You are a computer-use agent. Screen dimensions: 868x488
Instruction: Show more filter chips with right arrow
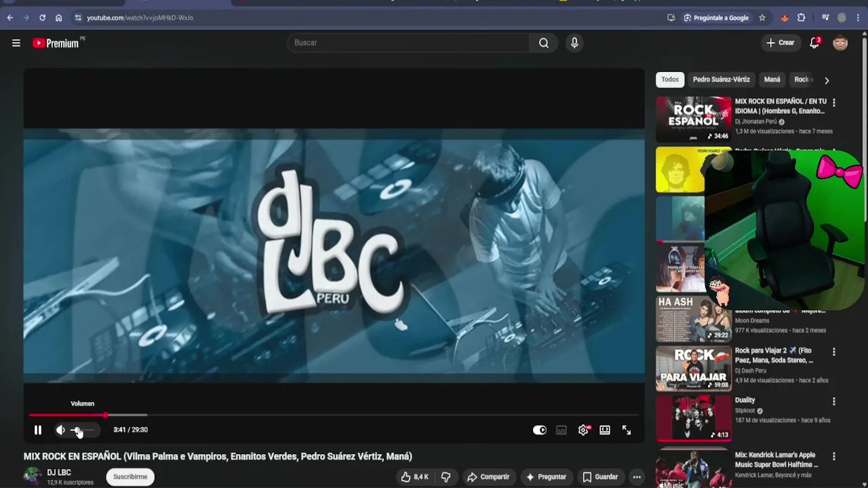826,80
